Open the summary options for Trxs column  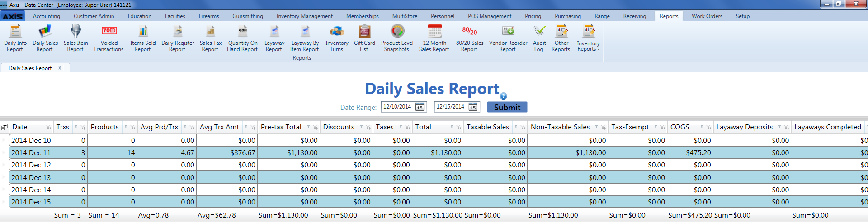(x=76, y=127)
